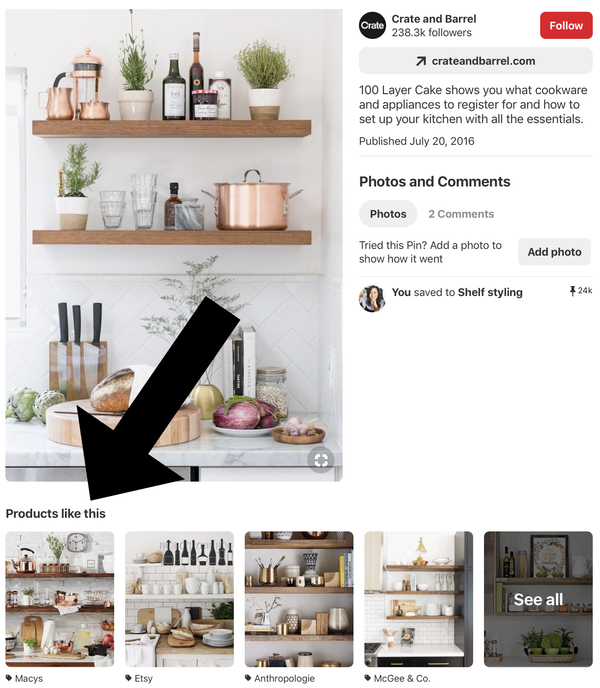This screenshot has width=600, height=688.
Task: Open the Etsy kitchen shelf thumbnail
Action: point(180,599)
